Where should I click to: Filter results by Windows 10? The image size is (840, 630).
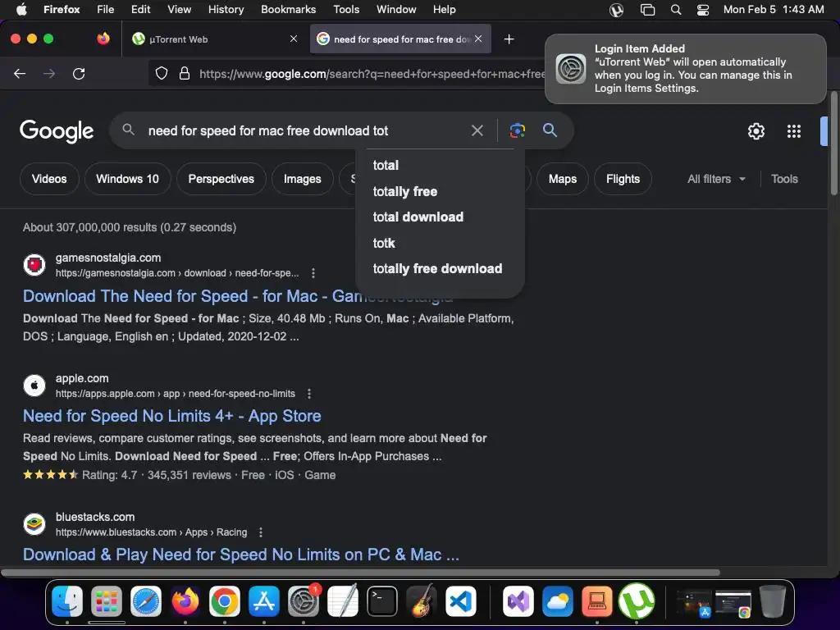(127, 179)
